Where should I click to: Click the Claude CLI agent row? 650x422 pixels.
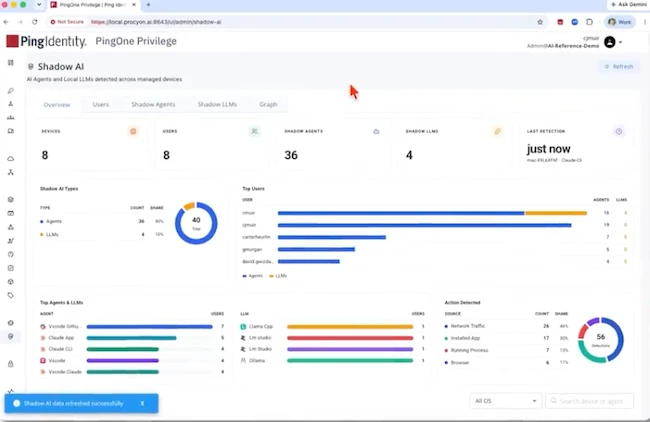tap(132, 349)
